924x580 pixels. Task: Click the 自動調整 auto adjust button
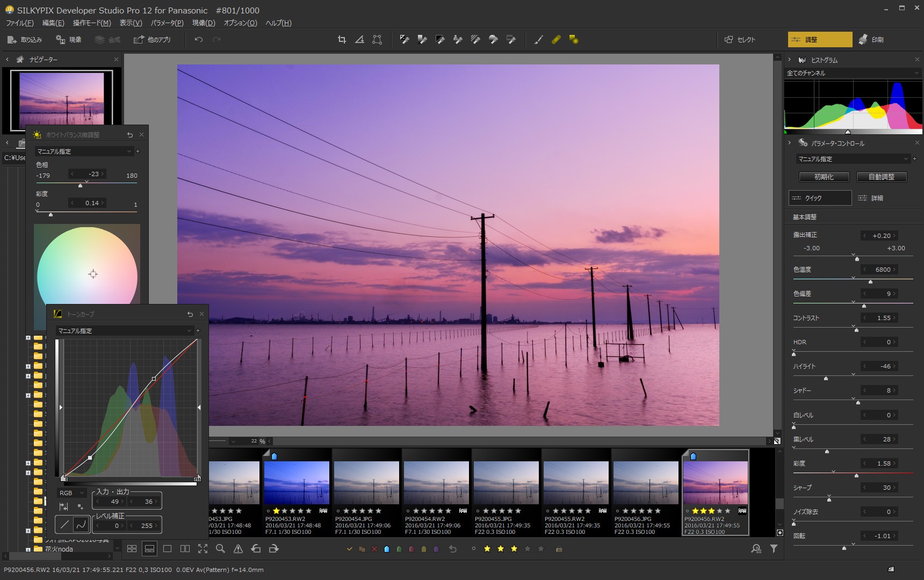pyautogui.click(x=881, y=177)
